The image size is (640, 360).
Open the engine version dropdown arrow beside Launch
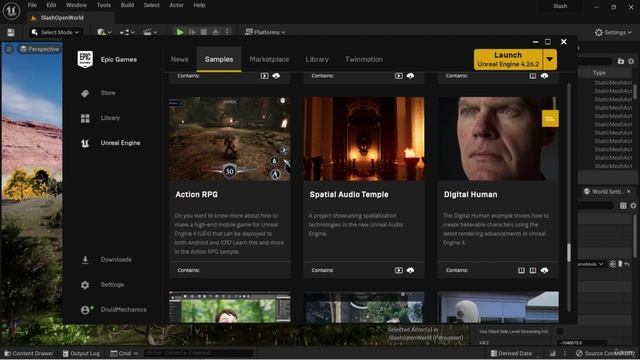pos(550,59)
